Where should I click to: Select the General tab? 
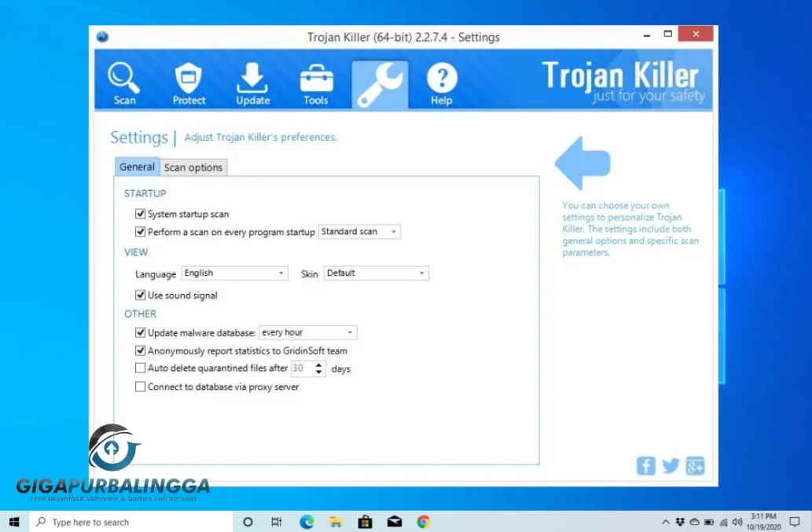(137, 167)
